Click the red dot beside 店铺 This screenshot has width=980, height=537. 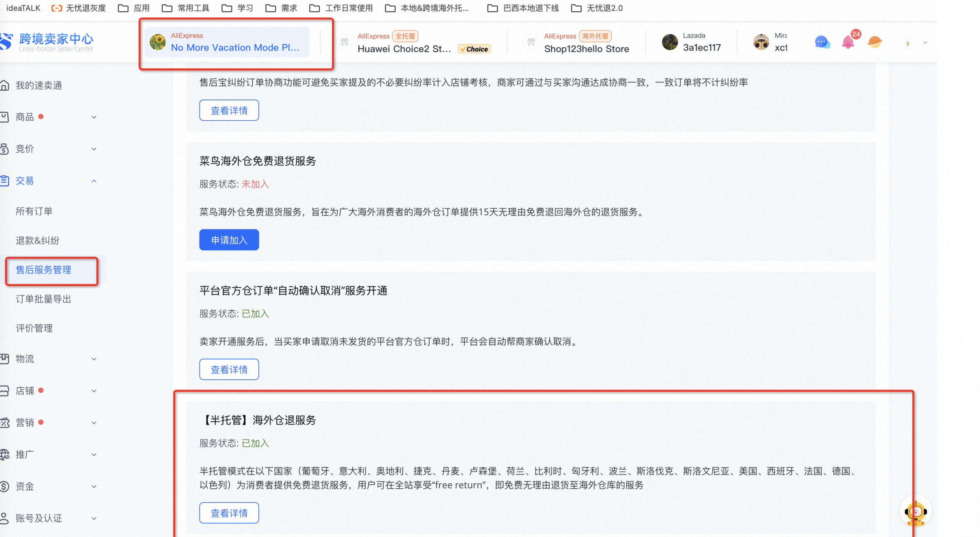[x=41, y=390]
